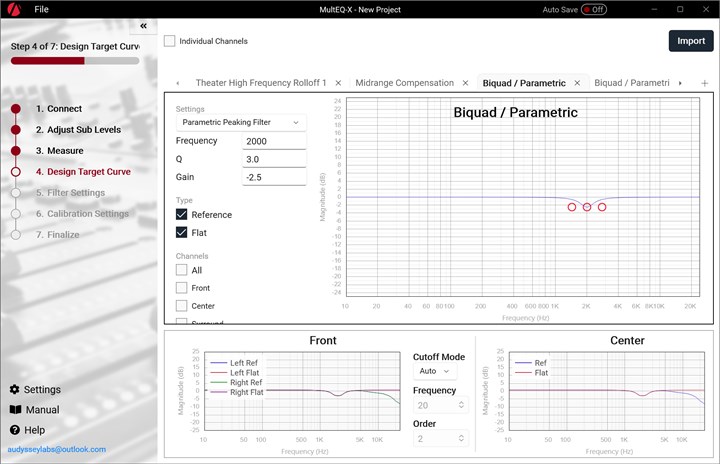Go to step 2. Adjust Sub Levels
720x464 pixels.
(x=79, y=130)
